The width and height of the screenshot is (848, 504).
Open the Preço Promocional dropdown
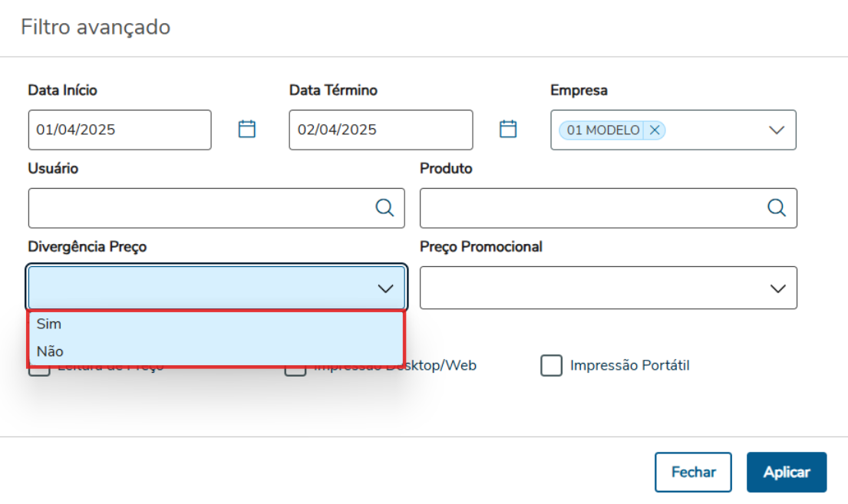(x=777, y=288)
